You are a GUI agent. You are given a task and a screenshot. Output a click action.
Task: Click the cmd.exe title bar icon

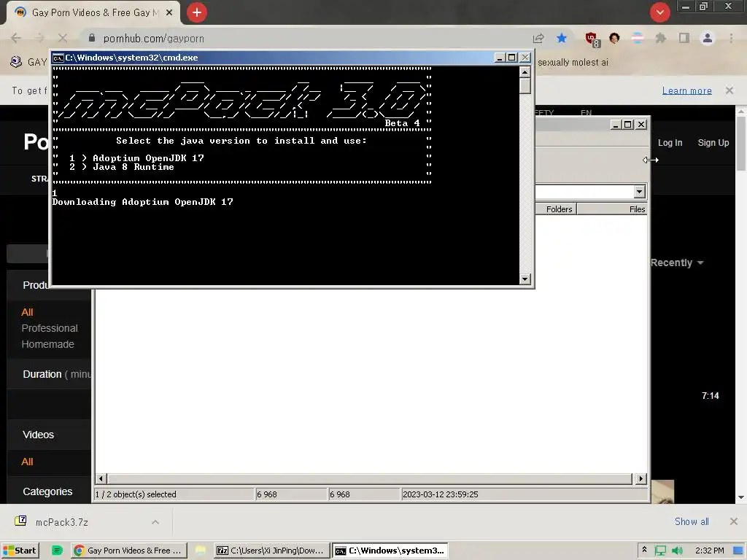[58, 58]
